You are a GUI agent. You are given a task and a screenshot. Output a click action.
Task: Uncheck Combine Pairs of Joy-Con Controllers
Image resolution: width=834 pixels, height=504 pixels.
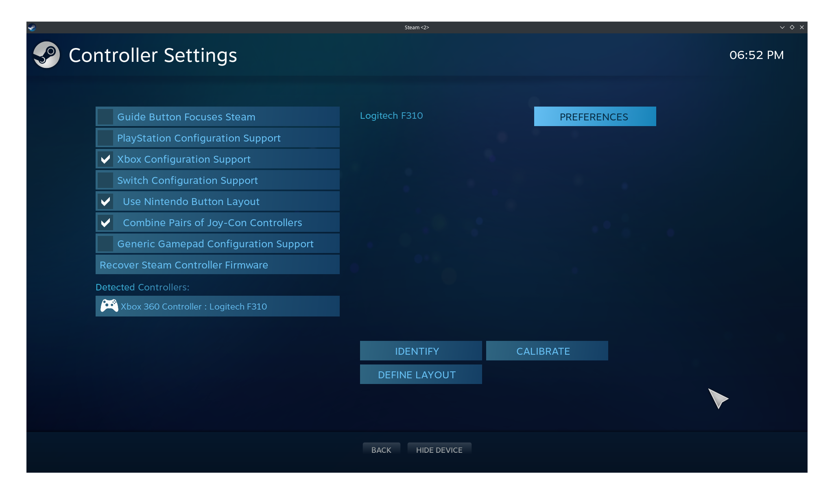(x=105, y=223)
